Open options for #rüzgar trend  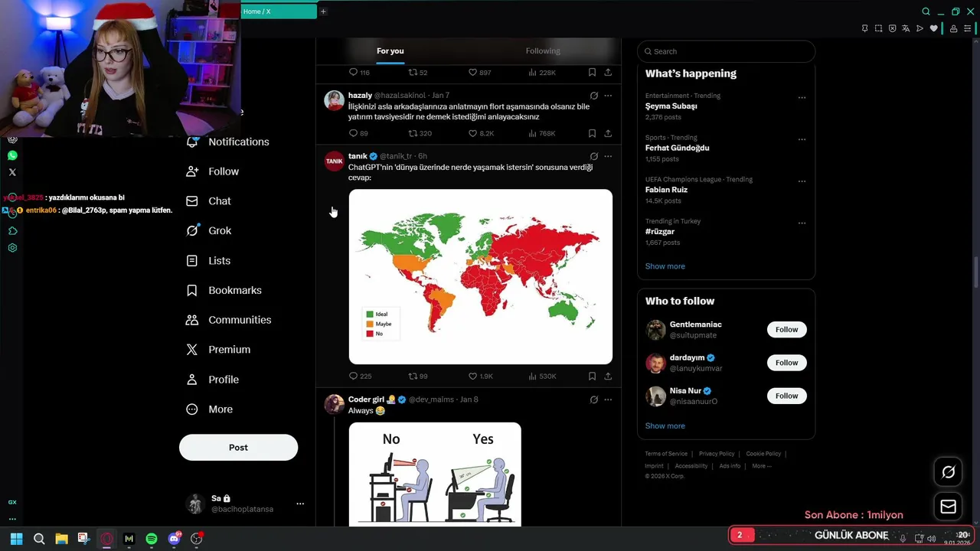click(802, 223)
